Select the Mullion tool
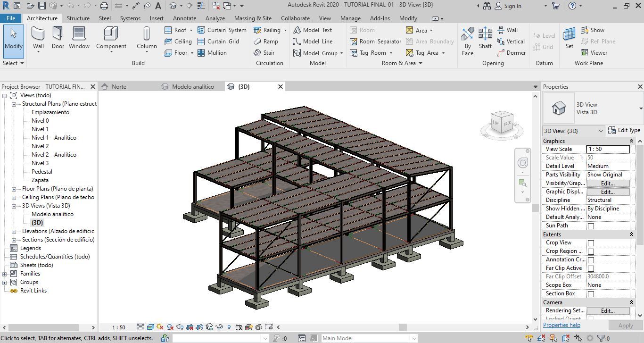 coord(212,53)
